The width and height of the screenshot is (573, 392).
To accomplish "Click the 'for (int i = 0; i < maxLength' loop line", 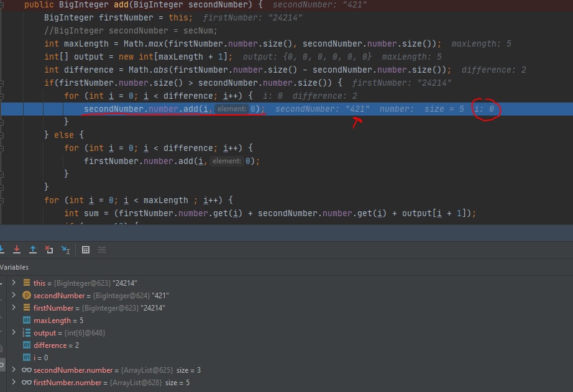I will (x=139, y=200).
